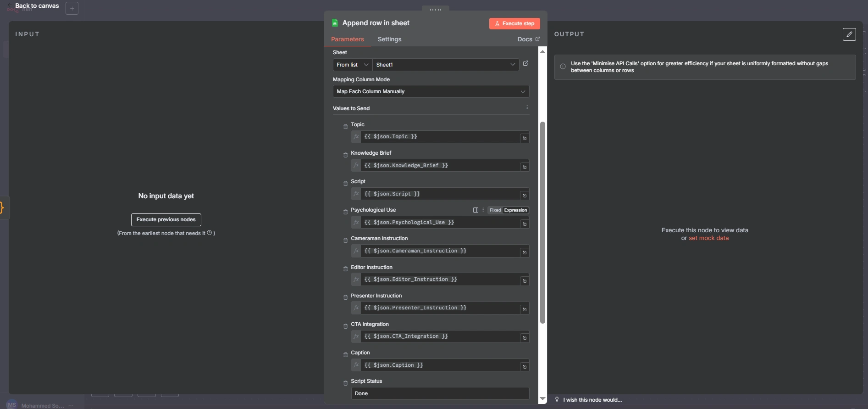Click the set mock data link
Viewport: 868px width, 409px height.
click(708, 238)
